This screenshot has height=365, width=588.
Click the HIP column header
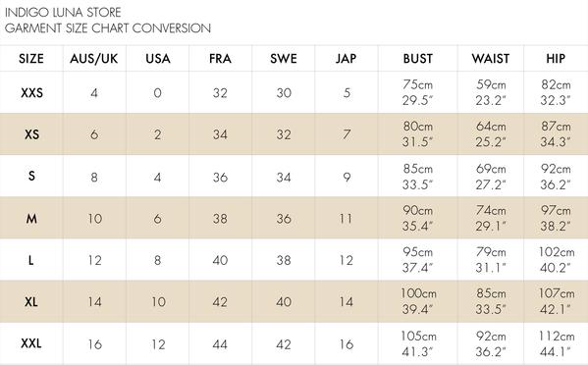click(556, 59)
